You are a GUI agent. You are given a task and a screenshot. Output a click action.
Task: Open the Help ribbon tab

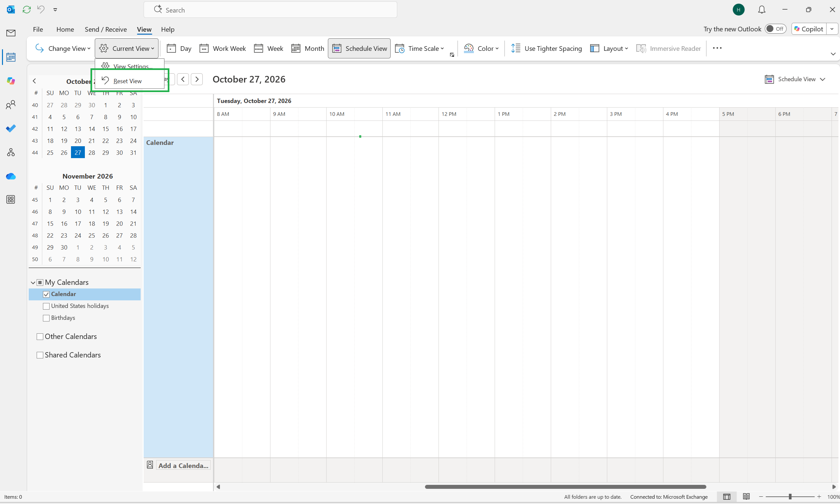pos(168,29)
